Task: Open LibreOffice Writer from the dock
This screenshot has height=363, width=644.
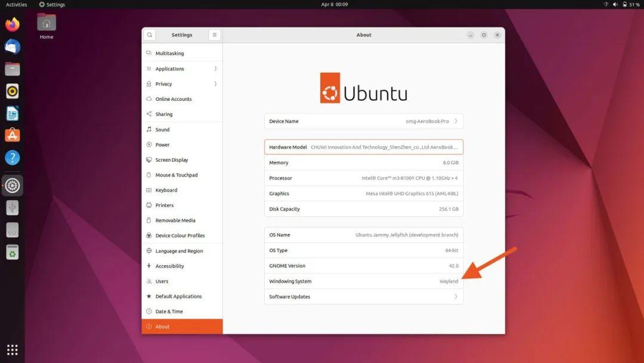Action: pyautogui.click(x=12, y=113)
